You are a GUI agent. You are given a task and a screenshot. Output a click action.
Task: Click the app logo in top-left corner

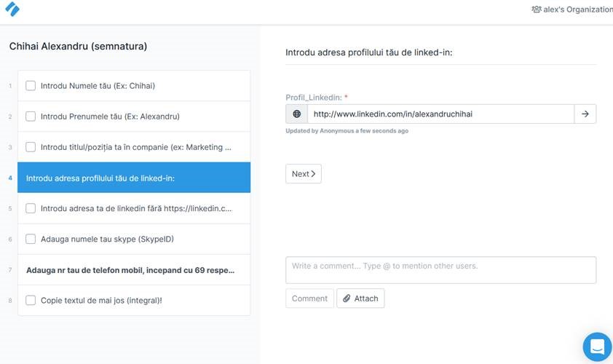(12, 9)
